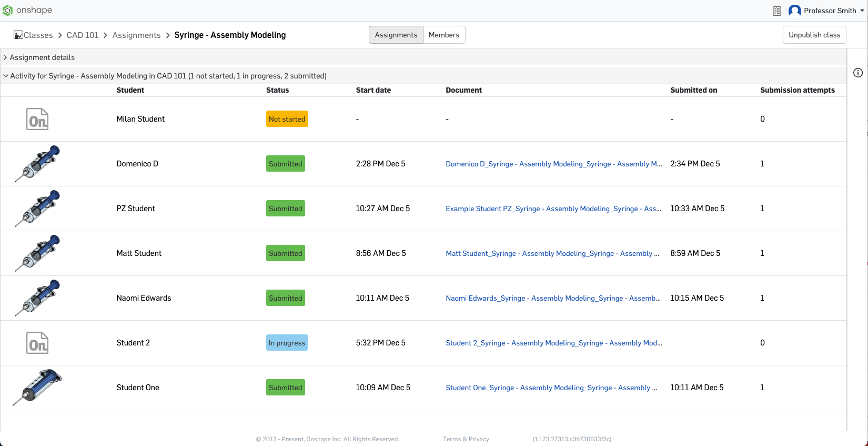Open Example Student PZ's document link
This screenshot has width=868, height=446.
tap(553, 209)
